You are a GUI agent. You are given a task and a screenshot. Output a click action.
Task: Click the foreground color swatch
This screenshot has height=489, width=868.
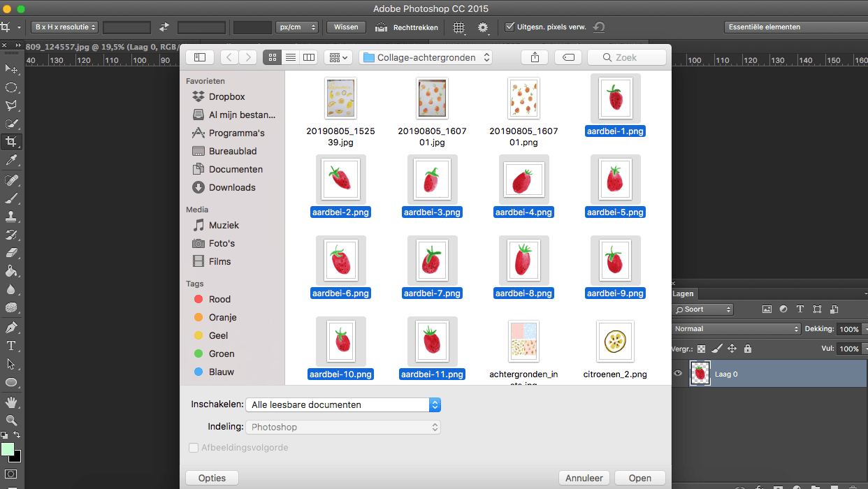8,449
